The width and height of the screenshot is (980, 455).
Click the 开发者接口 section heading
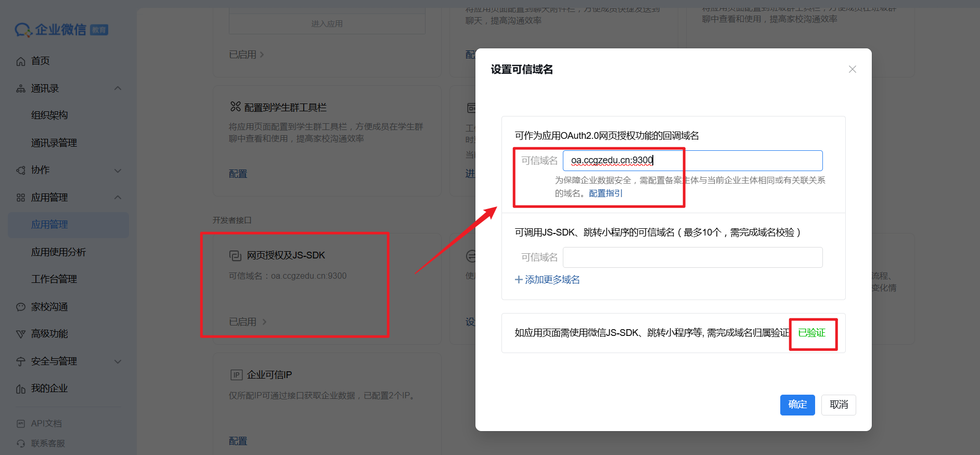click(x=232, y=220)
